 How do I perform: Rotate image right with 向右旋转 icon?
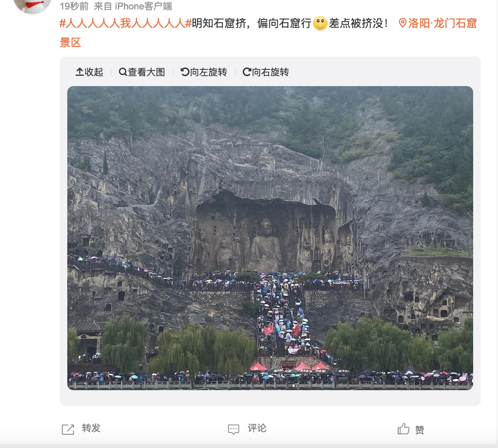(x=247, y=72)
